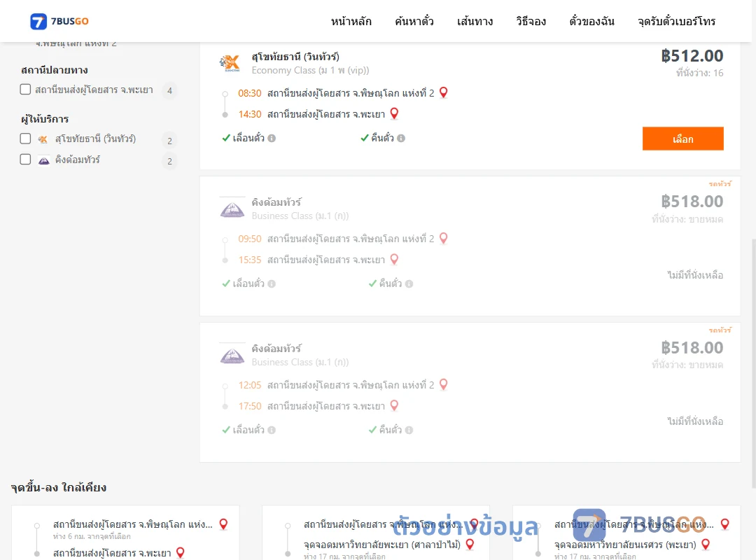
Task: Open the หน้าหลัก menu item
Action: [351, 21]
